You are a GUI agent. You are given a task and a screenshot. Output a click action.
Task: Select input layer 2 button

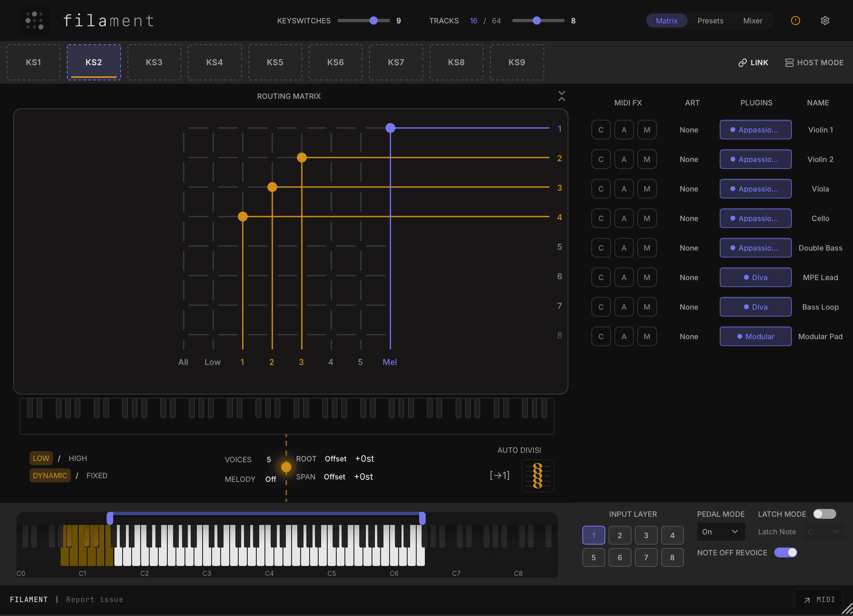(620, 535)
